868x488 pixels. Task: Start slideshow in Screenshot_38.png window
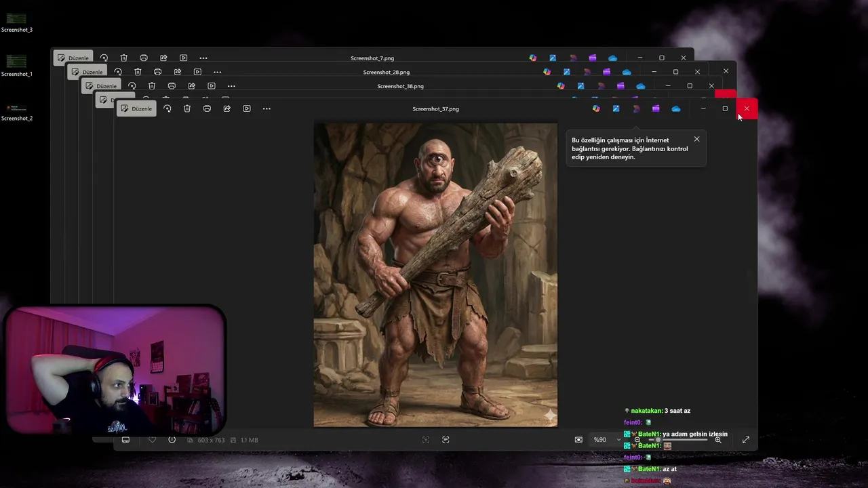click(x=212, y=86)
